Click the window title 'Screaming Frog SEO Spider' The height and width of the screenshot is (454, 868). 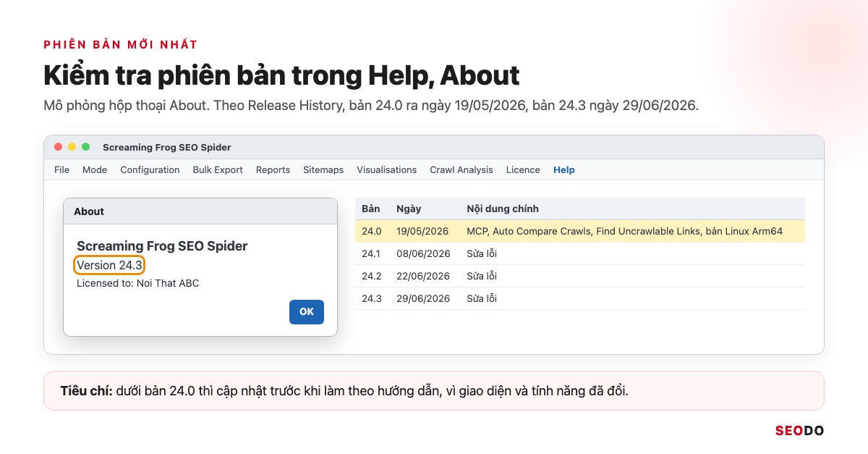(167, 147)
